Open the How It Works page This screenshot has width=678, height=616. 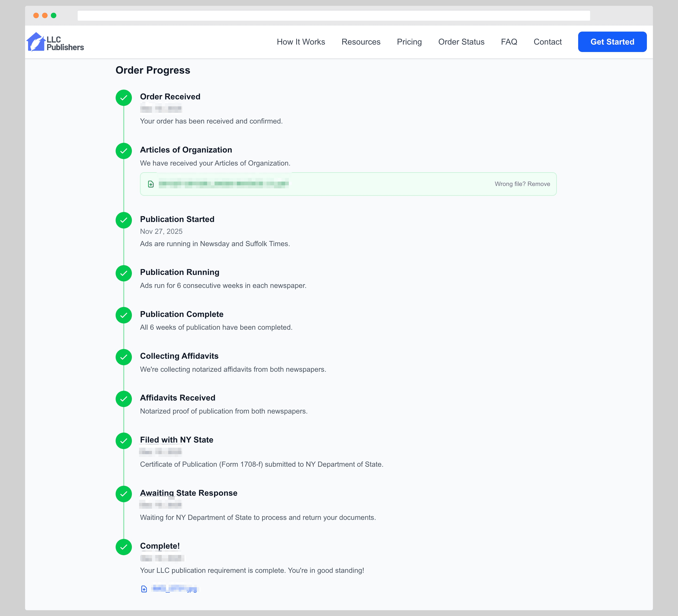click(301, 42)
